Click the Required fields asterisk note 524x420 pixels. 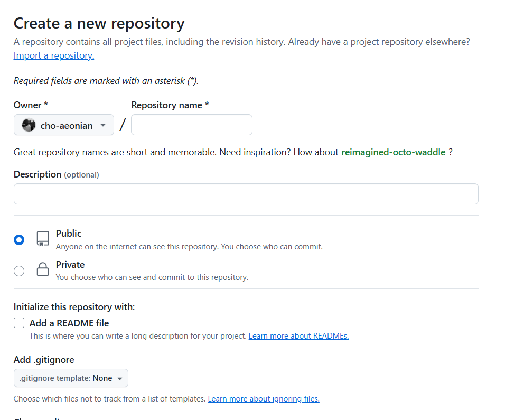coord(106,81)
